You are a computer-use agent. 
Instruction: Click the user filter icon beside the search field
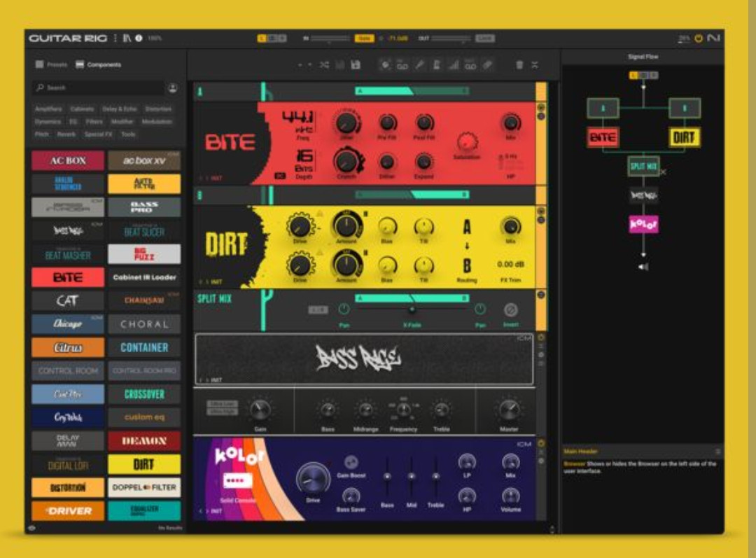(173, 88)
